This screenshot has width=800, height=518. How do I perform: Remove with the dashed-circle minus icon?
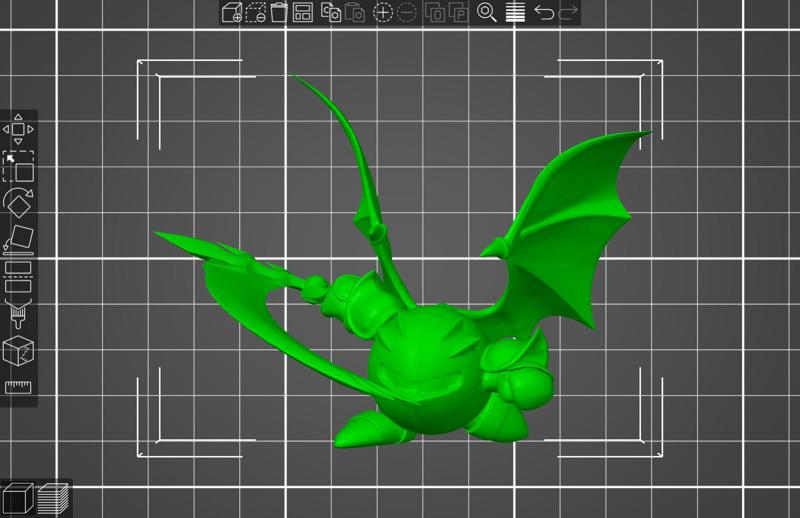tap(407, 12)
